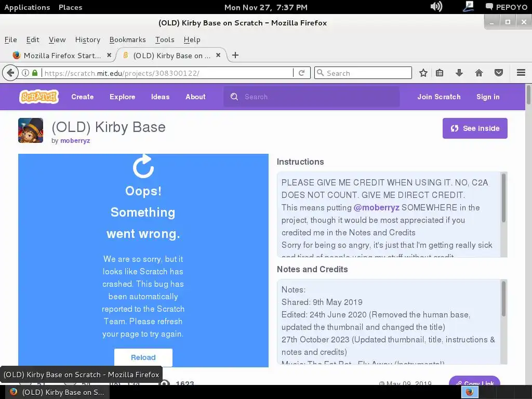Open the Firefox hamburger menu
The width and height of the screenshot is (532, 399).
click(521, 73)
